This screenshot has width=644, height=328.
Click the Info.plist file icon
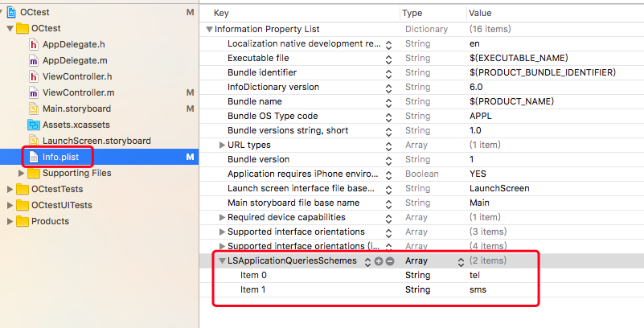(x=34, y=157)
